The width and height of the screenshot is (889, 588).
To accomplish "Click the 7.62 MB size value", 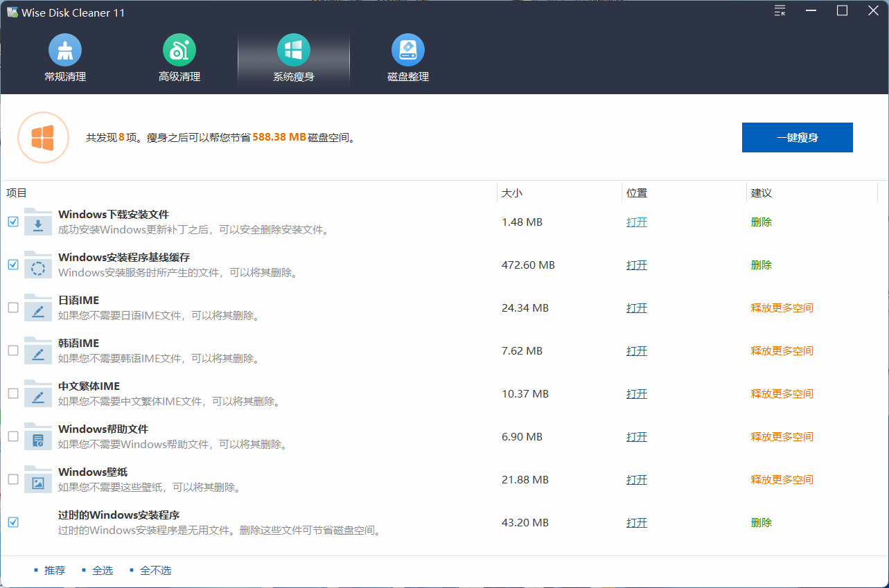I will pyautogui.click(x=522, y=351).
